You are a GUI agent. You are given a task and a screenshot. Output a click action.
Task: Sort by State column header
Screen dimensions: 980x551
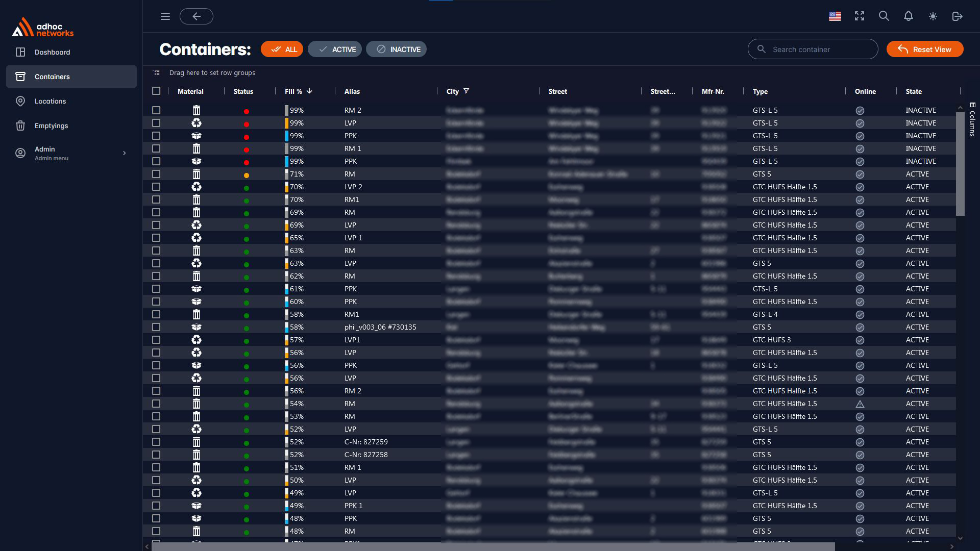(914, 91)
